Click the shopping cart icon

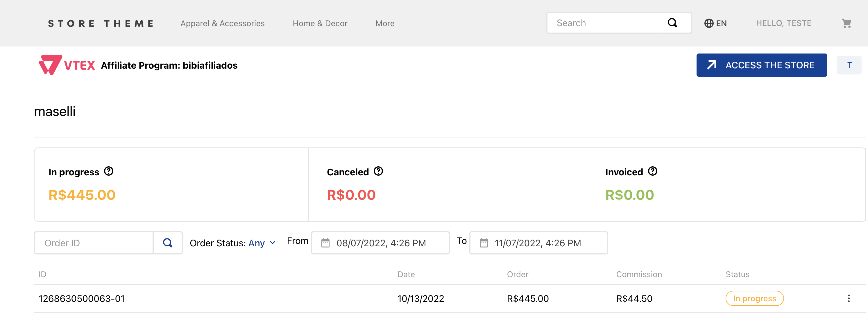[846, 23]
